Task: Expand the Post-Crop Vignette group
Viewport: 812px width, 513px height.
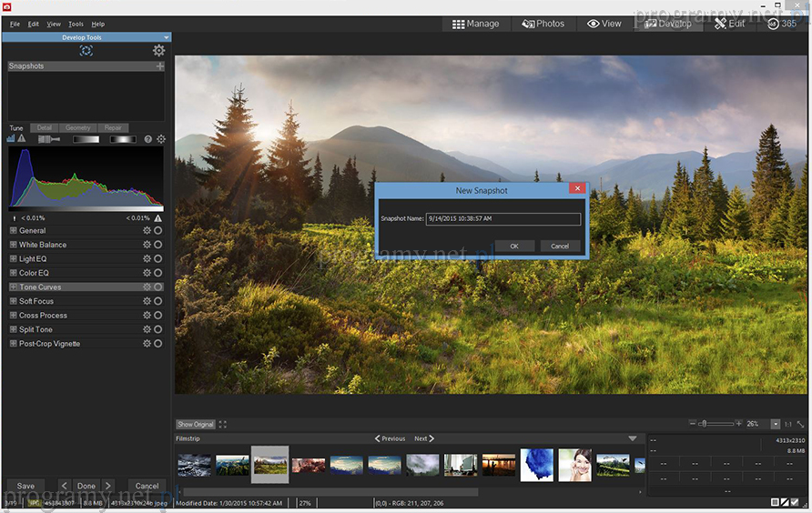Action: coord(13,344)
